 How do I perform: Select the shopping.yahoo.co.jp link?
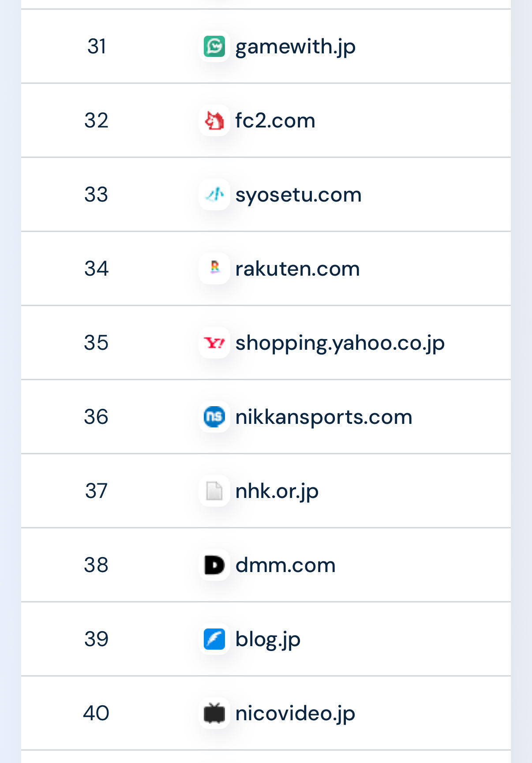point(340,344)
